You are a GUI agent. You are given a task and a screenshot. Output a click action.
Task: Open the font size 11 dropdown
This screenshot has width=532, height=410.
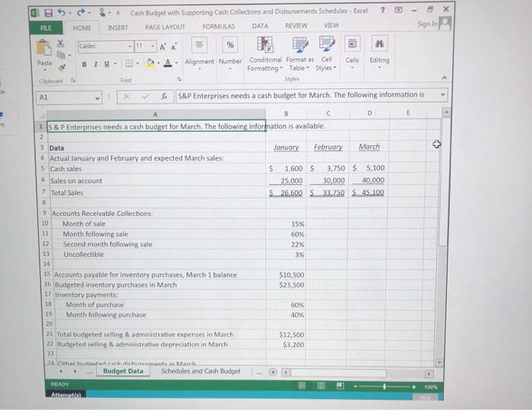point(153,46)
